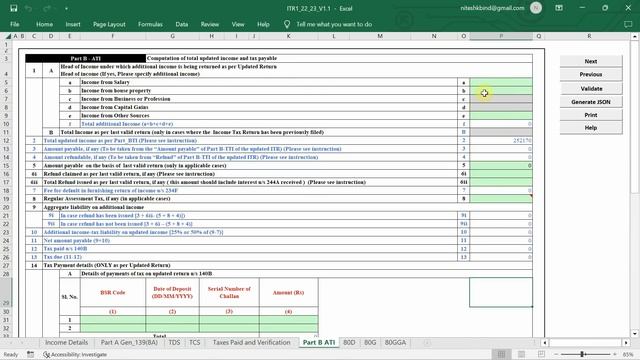Switch to the 80GGA sheet tab
This screenshot has width=640, height=360.
(395, 342)
